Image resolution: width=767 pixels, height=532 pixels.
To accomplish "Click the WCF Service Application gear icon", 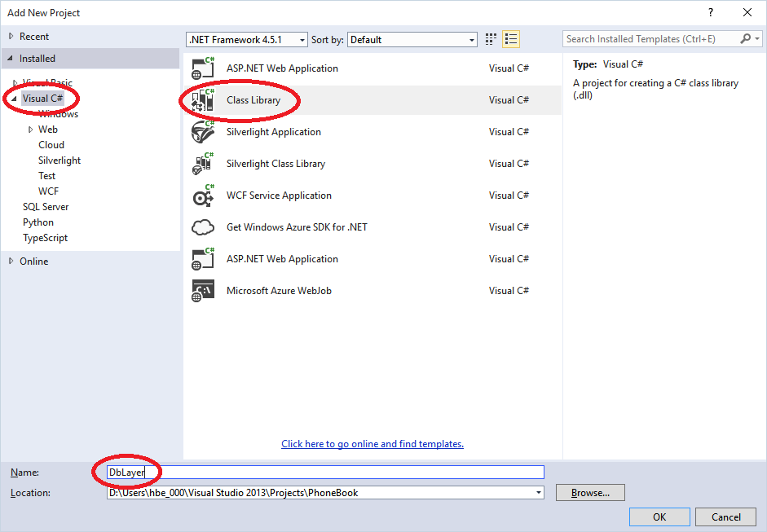I will pos(203,196).
